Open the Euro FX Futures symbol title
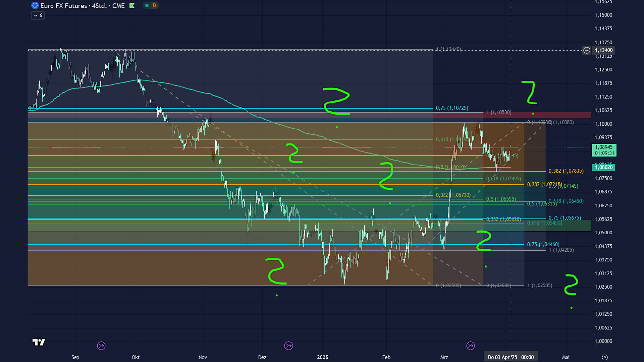Screen dimensions: 644x362 click(x=83, y=6)
